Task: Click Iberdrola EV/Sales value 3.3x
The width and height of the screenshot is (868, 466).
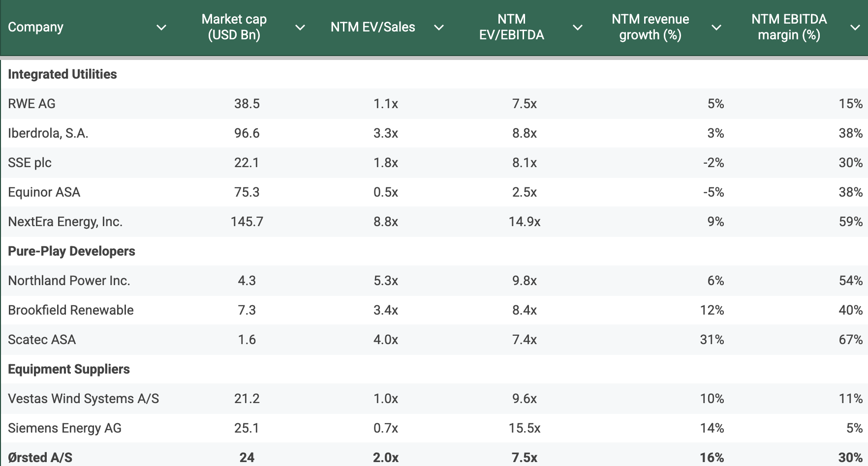Action: (386, 133)
